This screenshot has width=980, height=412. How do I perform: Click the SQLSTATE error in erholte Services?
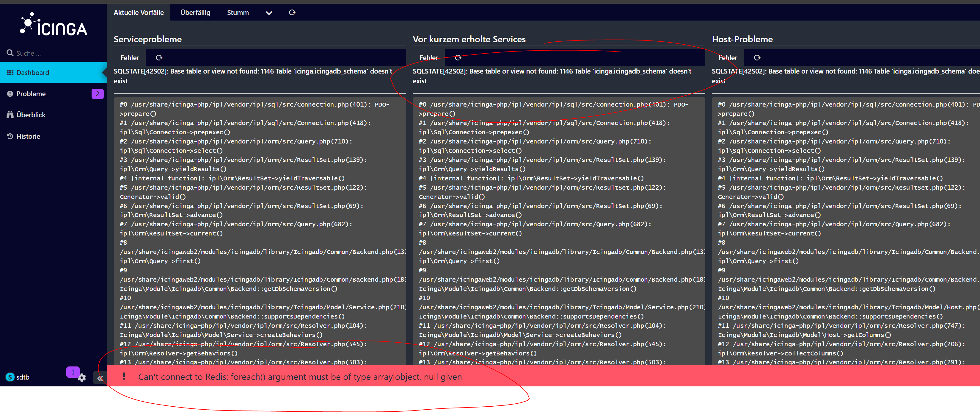[552, 76]
